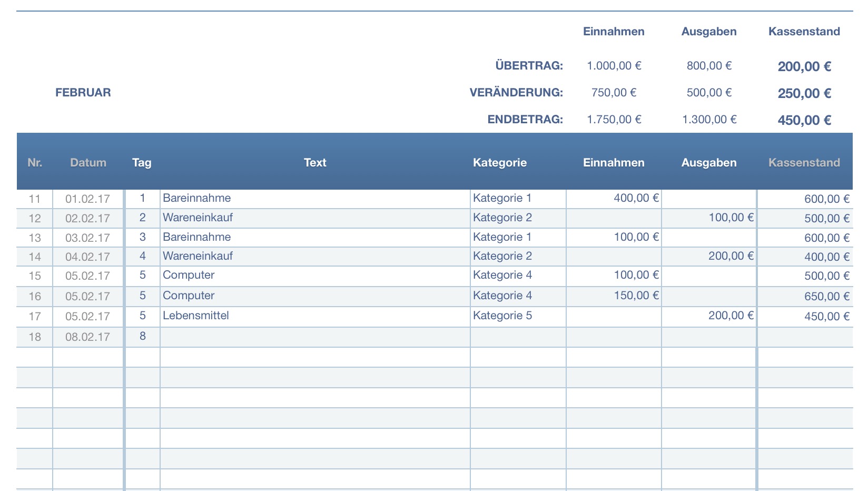Select the 150,00 € Einnahmen cell
868x491 pixels.
636,296
